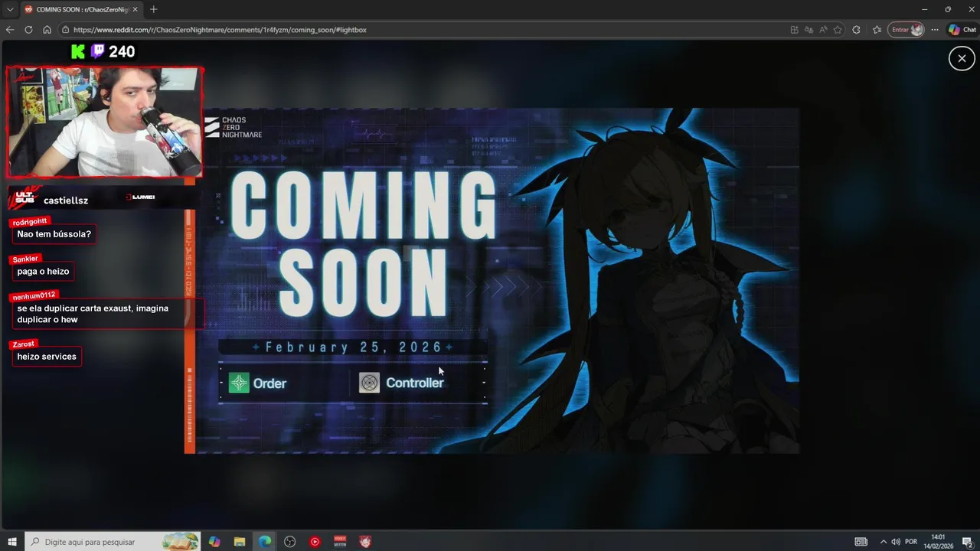Click the COMING SOON announcement image
The width and height of the screenshot is (980, 551).
click(492, 281)
